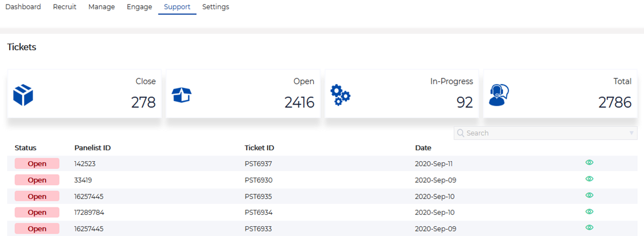This screenshot has height=236, width=644.
Task: Open the Settings tab
Action: (216, 7)
